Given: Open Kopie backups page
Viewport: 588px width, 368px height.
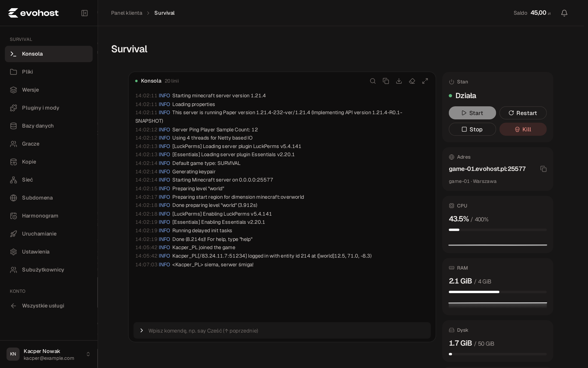Looking at the screenshot, I should point(49,162).
